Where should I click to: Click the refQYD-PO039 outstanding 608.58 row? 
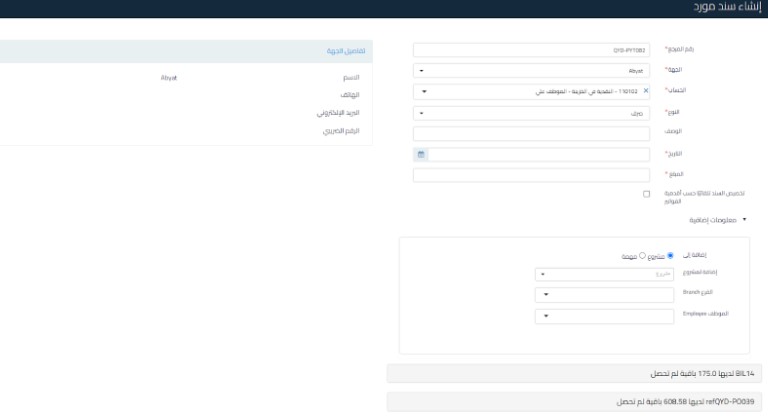coord(574,401)
